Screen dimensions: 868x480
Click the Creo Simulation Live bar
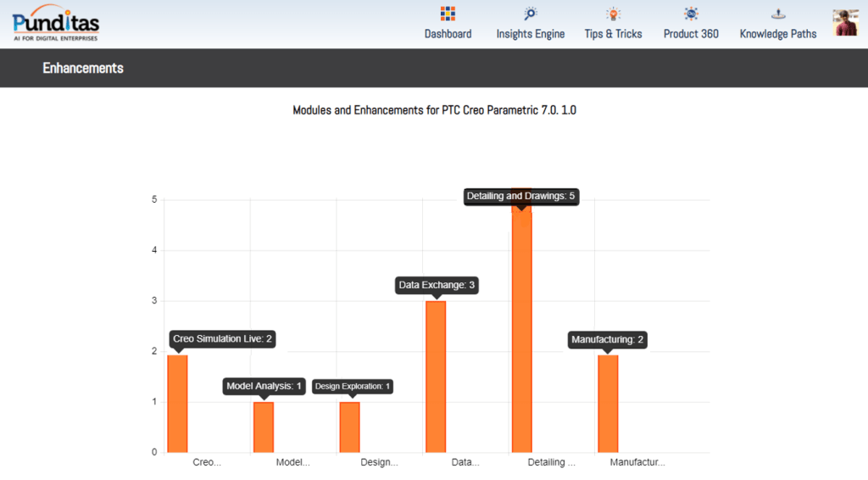177,404
